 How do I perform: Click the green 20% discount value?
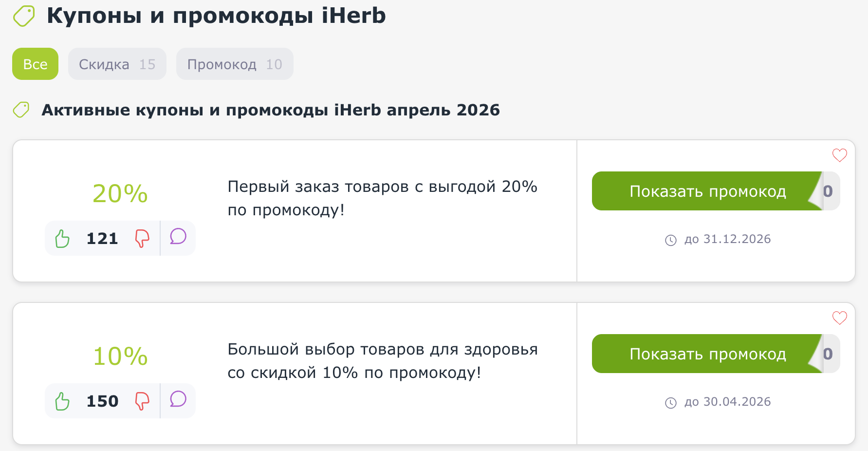coord(120,194)
